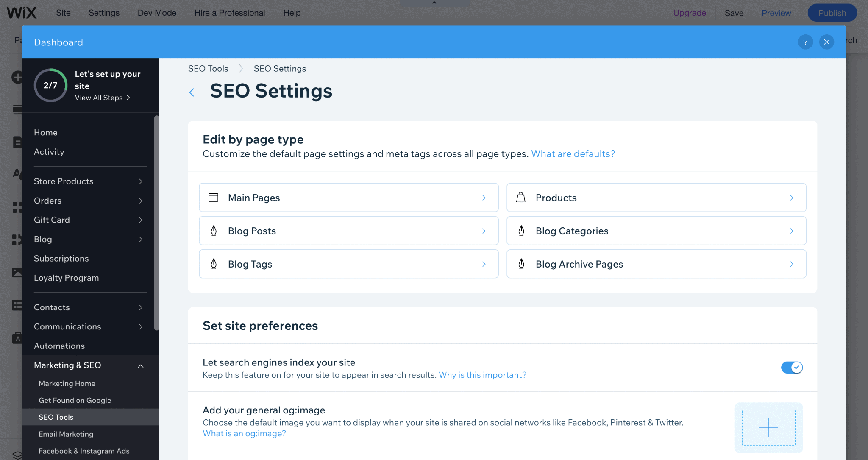
Task: Select Marketing Home sidebar item
Action: tap(67, 383)
